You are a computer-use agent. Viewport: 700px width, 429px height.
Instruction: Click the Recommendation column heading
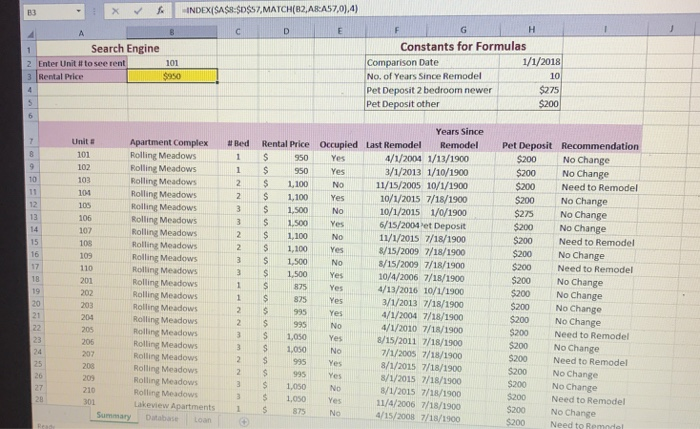(600, 146)
